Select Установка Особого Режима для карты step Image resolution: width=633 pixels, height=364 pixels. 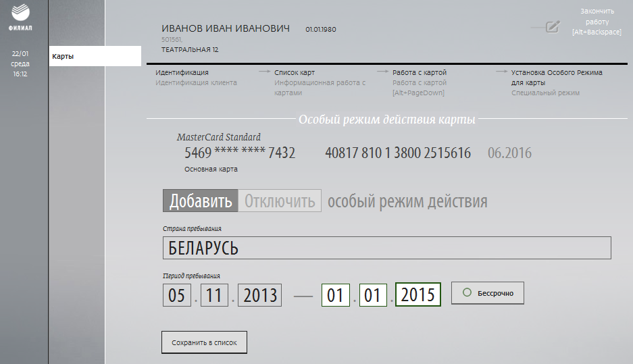[557, 78]
